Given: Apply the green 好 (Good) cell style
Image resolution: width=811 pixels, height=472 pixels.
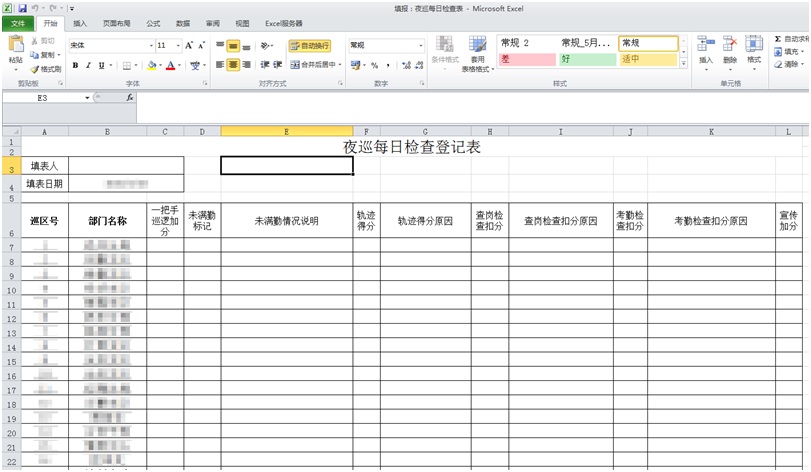Looking at the screenshot, I should (x=585, y=60).
